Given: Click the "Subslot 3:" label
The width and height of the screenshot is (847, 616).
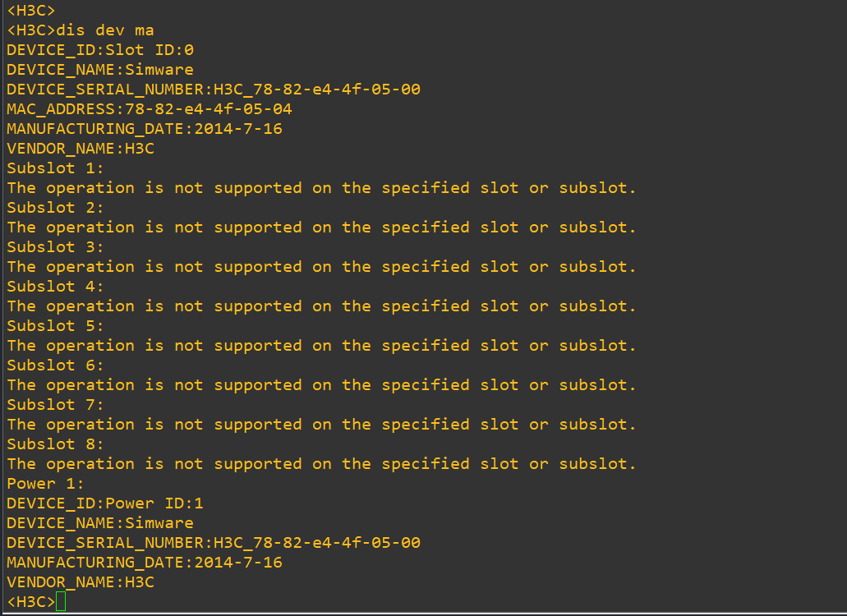Looking at the screenshot, I should [x=56, y=247].
